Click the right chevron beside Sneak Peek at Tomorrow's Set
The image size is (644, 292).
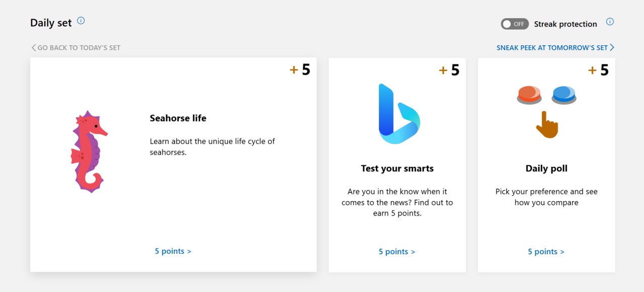click(612, 48)
